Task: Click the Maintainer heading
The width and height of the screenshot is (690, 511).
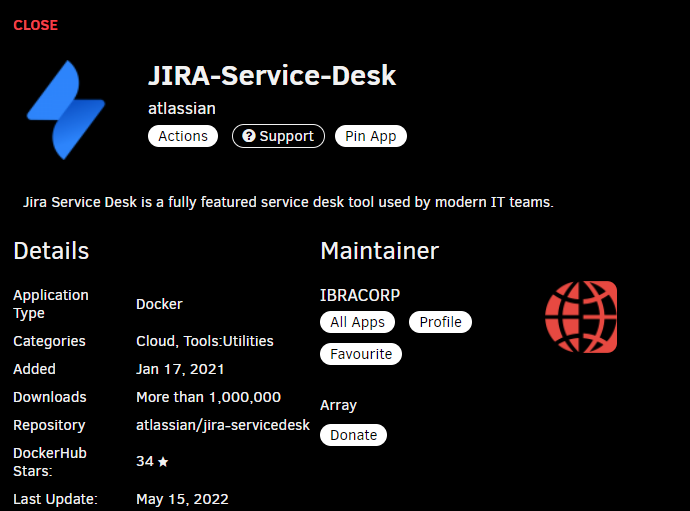Action: (x=379, y=251)
